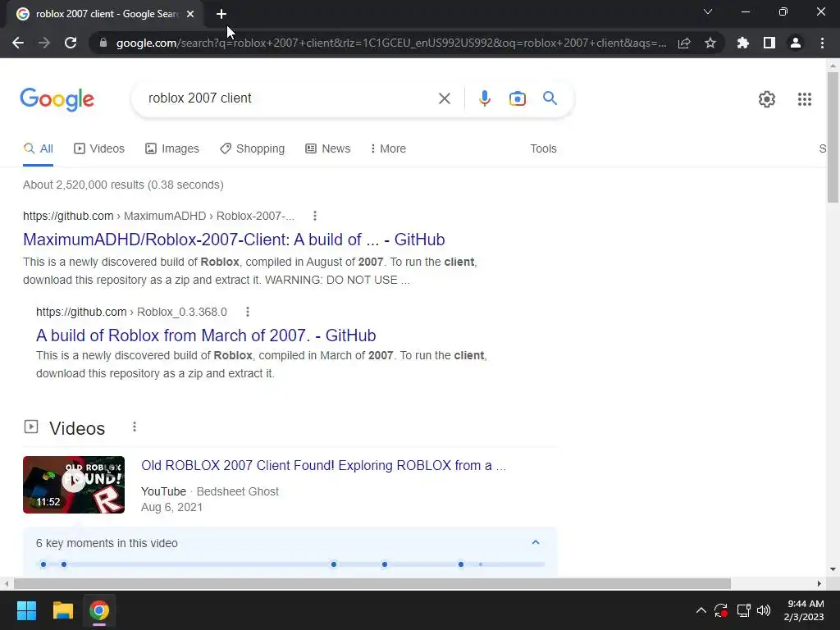Open the tab search chevron

coord(708,11)
